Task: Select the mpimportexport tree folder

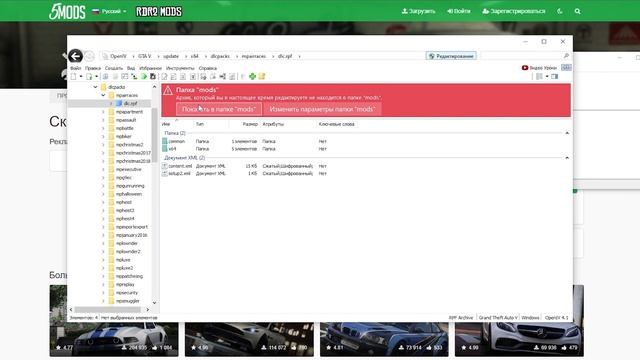Action: click(x=131, y=227)
